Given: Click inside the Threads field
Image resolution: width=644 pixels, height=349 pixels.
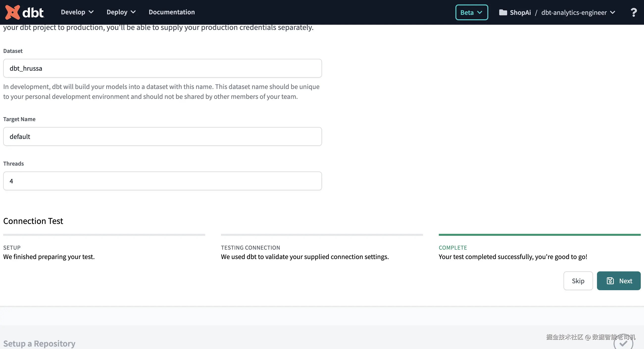Looking at the screenshot, I should tap(163, 181).
